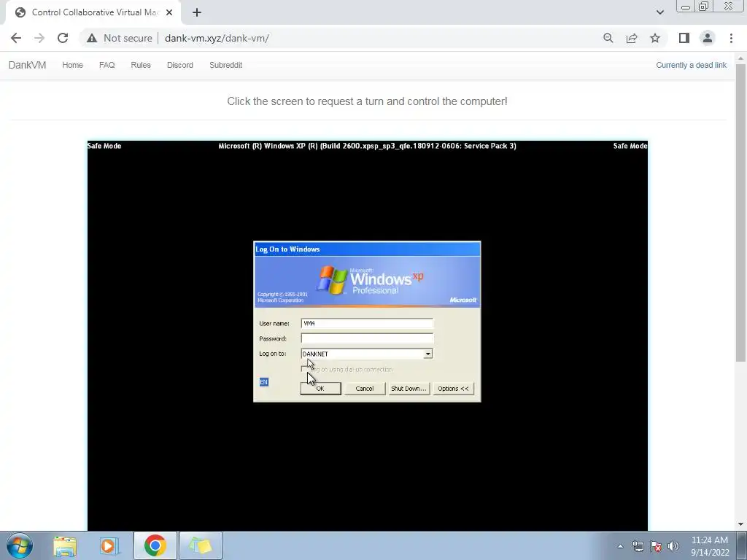Open the DankVM brand link
747x560 pixels.
27,65
